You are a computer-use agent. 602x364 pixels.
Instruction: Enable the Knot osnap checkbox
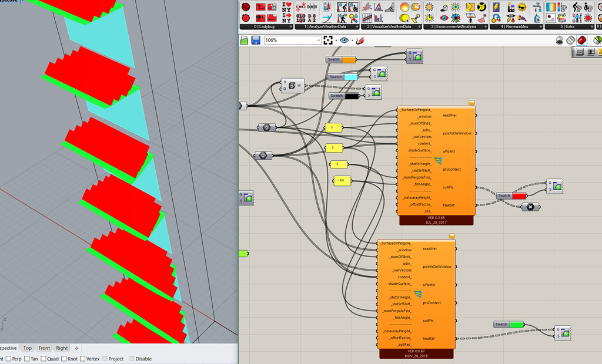coord(63,359)
